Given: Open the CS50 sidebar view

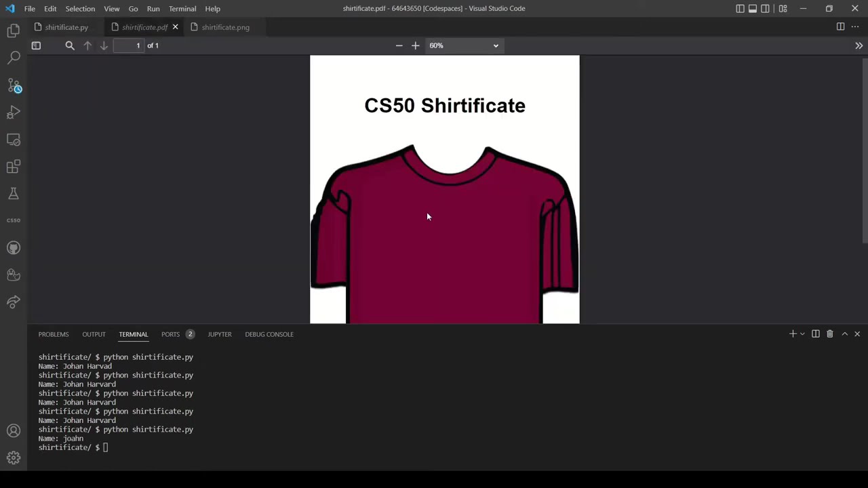Looking at the screenshot, I should coord(14,220).
